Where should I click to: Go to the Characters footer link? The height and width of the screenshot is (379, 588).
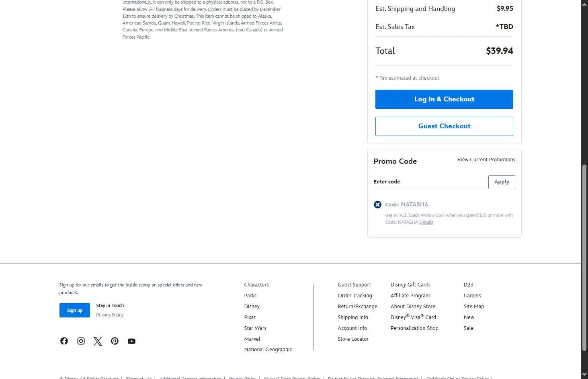click(x=256, y=284)
